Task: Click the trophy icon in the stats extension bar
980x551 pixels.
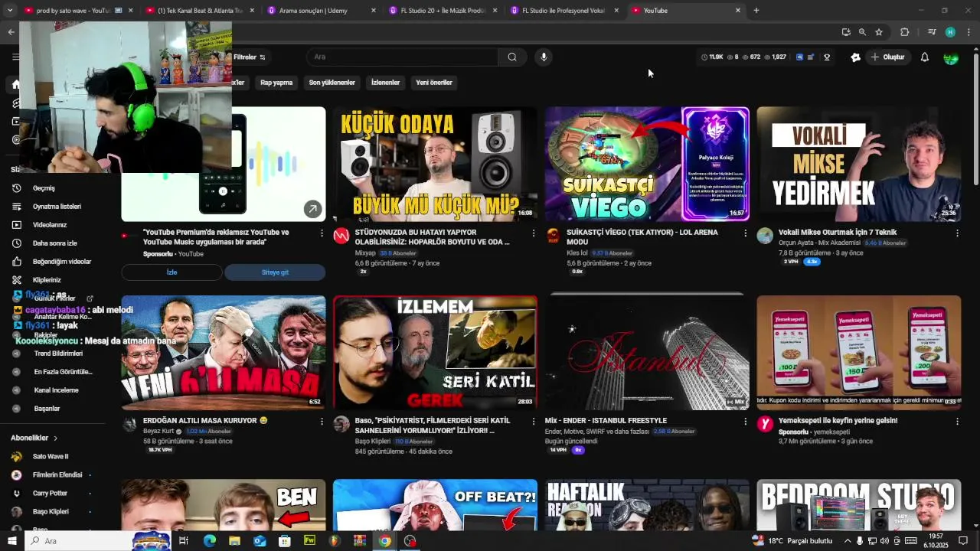Action: click(x=827, y=57)
